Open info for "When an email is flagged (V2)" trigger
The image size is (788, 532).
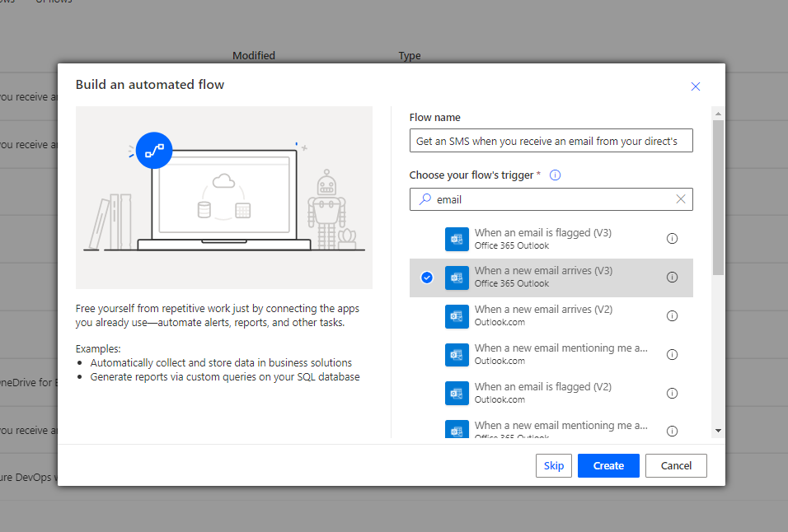coord(672,393)
